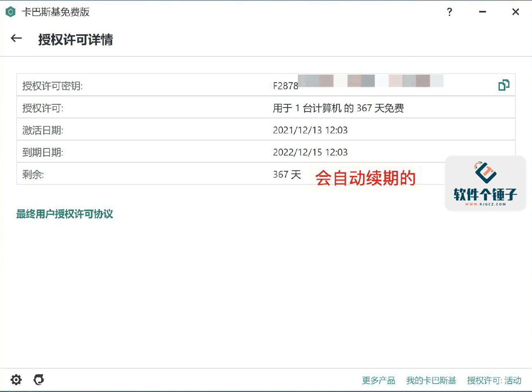Click the 软件个锤子 watermark logo

pyautogui.click(x=485, y=183)
